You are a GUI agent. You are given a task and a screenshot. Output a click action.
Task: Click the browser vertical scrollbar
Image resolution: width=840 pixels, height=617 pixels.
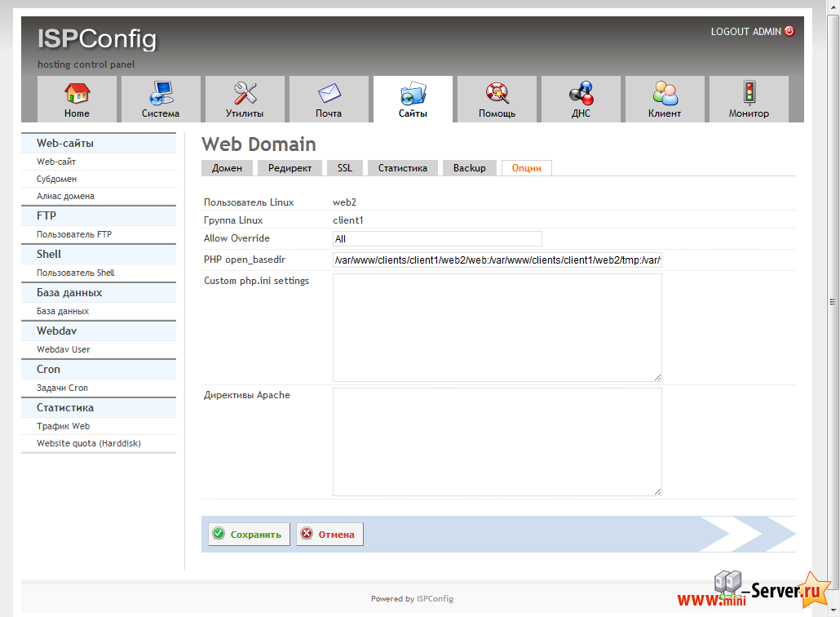tap(833, 302)
